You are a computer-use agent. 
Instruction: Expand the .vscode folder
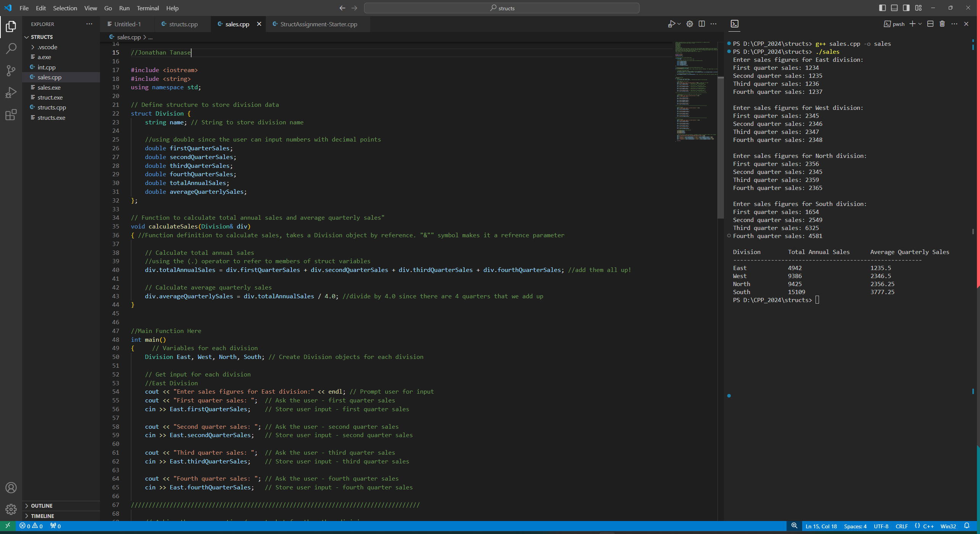point(32,47)
